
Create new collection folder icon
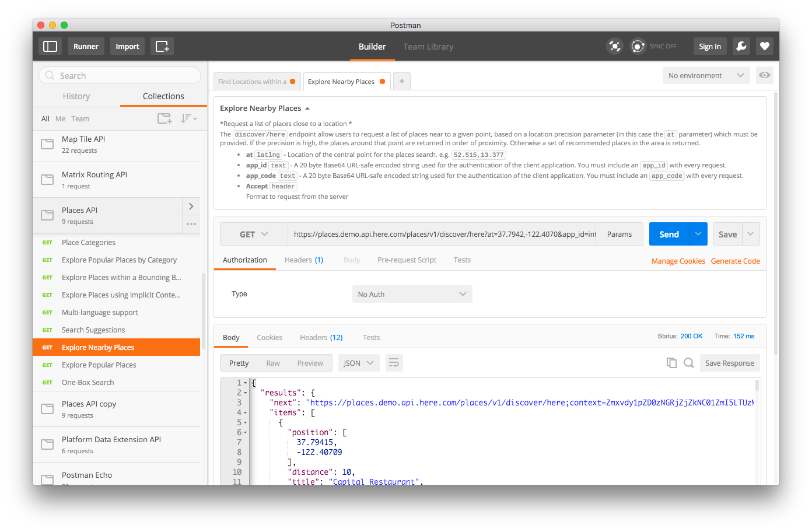pyautogui.click(x=164, y=118)
